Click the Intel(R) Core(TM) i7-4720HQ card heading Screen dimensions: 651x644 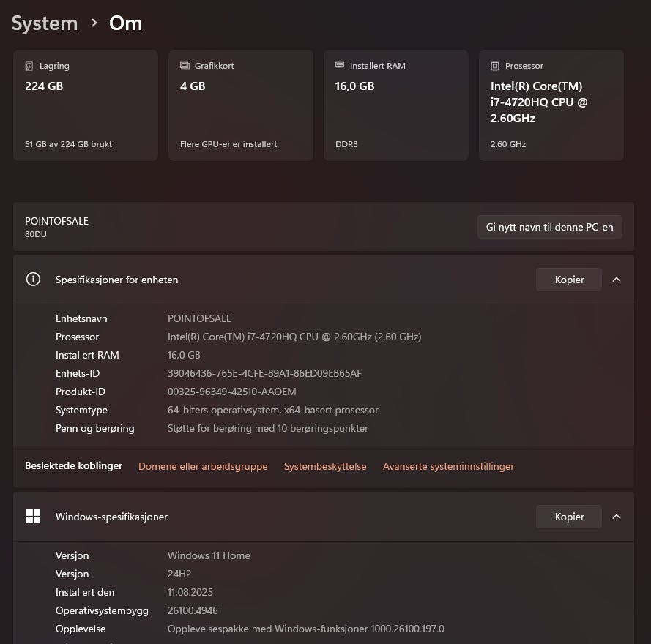click(539, 102)
